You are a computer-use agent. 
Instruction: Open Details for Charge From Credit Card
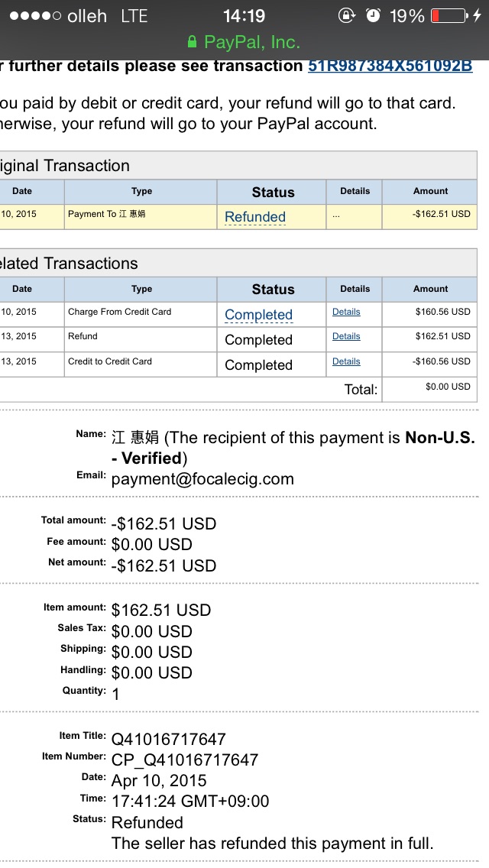point(346,312)
